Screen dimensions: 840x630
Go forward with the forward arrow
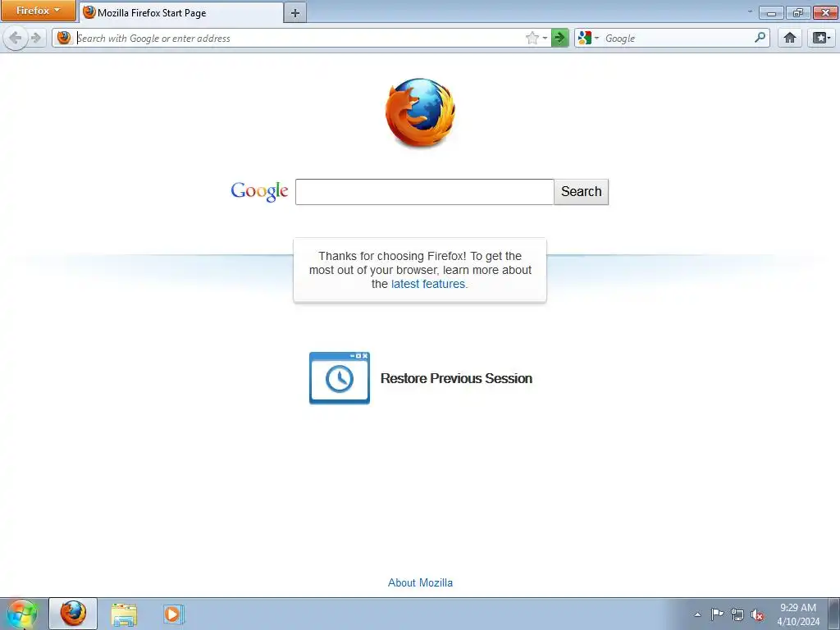coord(36,38)
